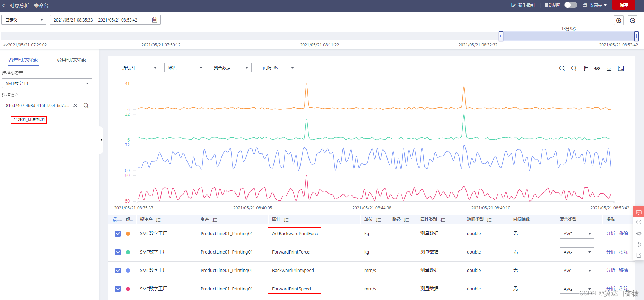Sort by 属性类别 column
Screen dimensions: 644x300
pyautogui.click(x=443, y=220)
